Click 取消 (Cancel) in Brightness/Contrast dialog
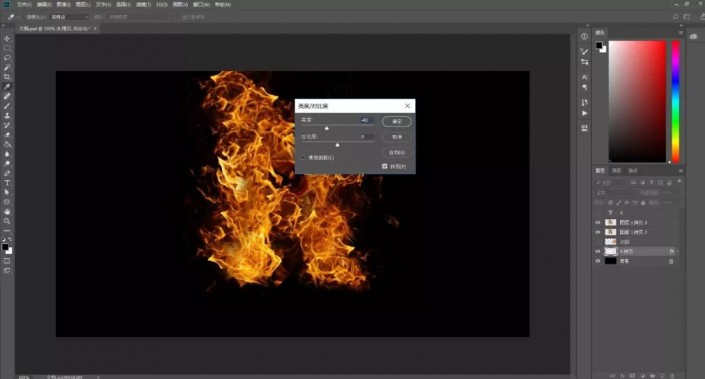 [397, 137]
